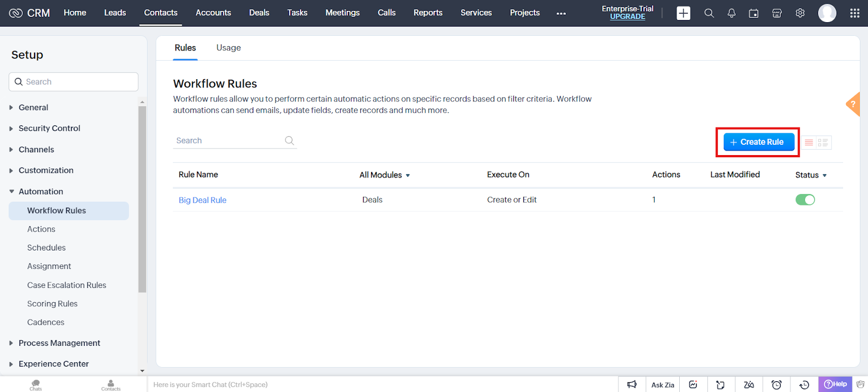This screenshot has width=868, height=392.
Task: Click the CRM logo icon
Action: pos(16,13)
